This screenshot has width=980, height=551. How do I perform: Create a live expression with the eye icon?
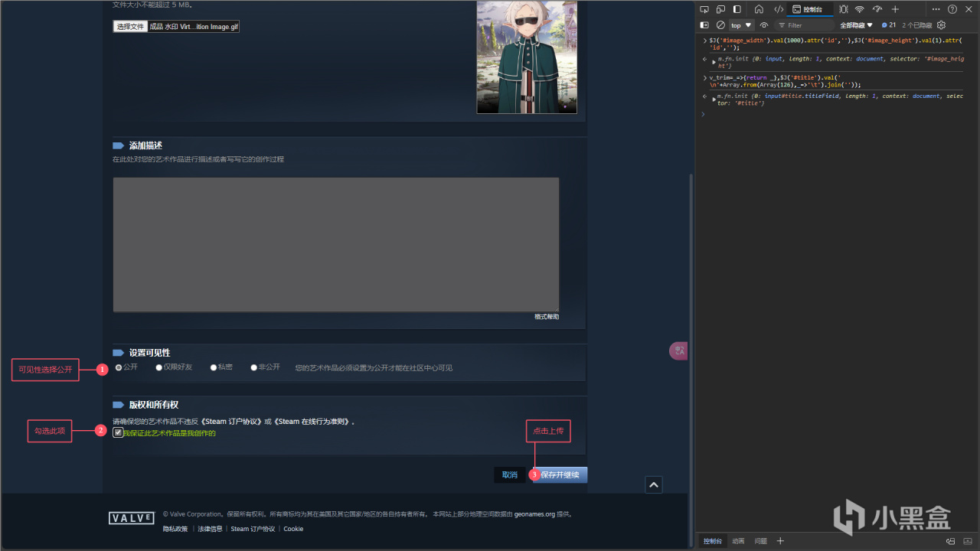click(764, 25)
